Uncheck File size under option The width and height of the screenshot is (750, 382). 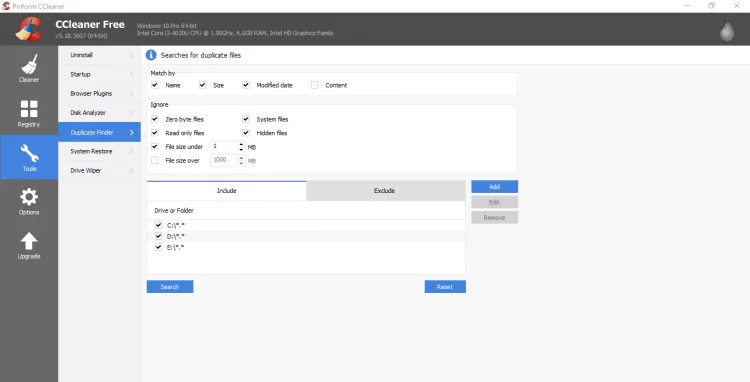[154, 146]
